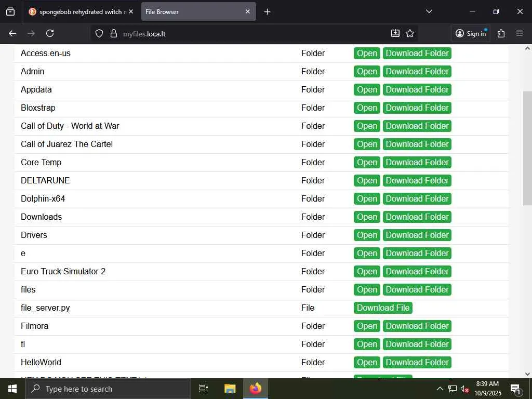Download the fl folder

(x=417, y=344)
